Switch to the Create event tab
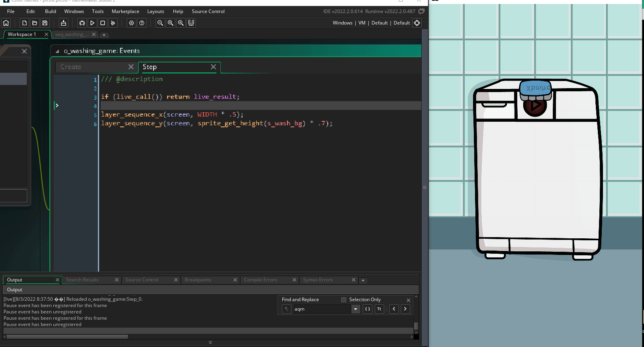644x347 pixels. click(71, 67)
